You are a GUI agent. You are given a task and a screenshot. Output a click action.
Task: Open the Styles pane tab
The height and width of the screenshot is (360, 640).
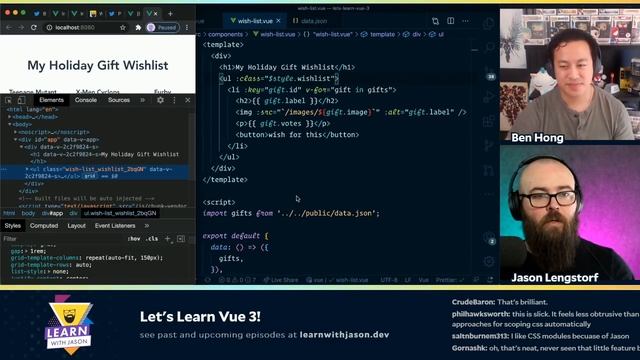pos(12,226)
